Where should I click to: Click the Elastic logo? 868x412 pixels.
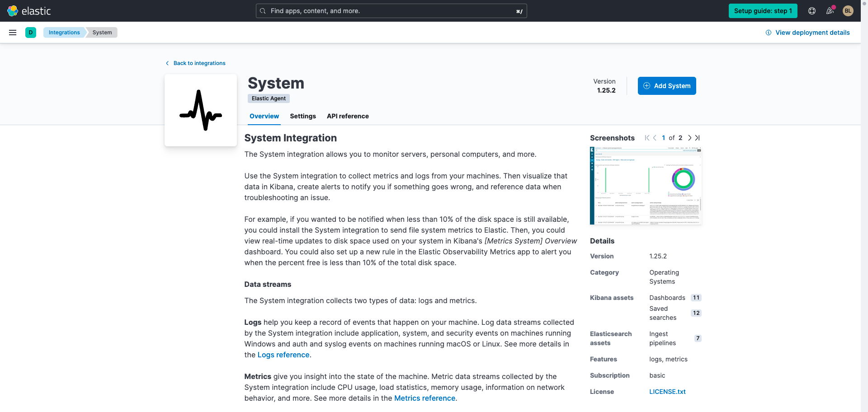click(29, 11)
